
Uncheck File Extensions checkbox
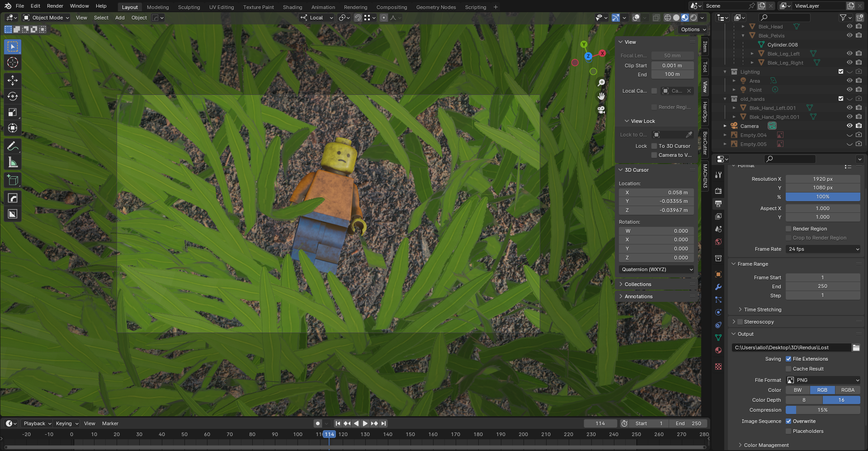788,359
